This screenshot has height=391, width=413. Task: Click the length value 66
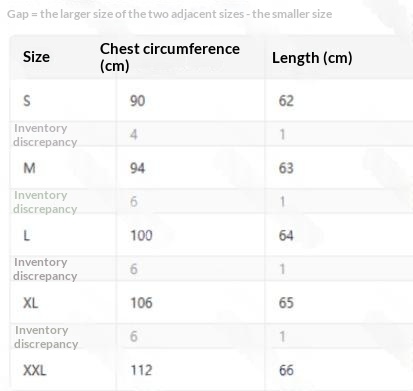point(286,370)
